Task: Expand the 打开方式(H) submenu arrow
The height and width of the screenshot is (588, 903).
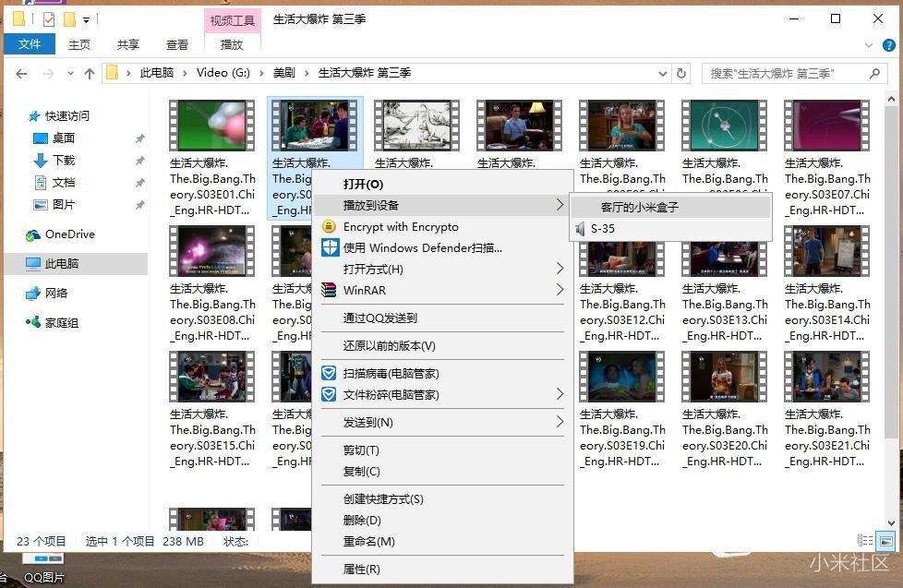Action: pos(560,269)
